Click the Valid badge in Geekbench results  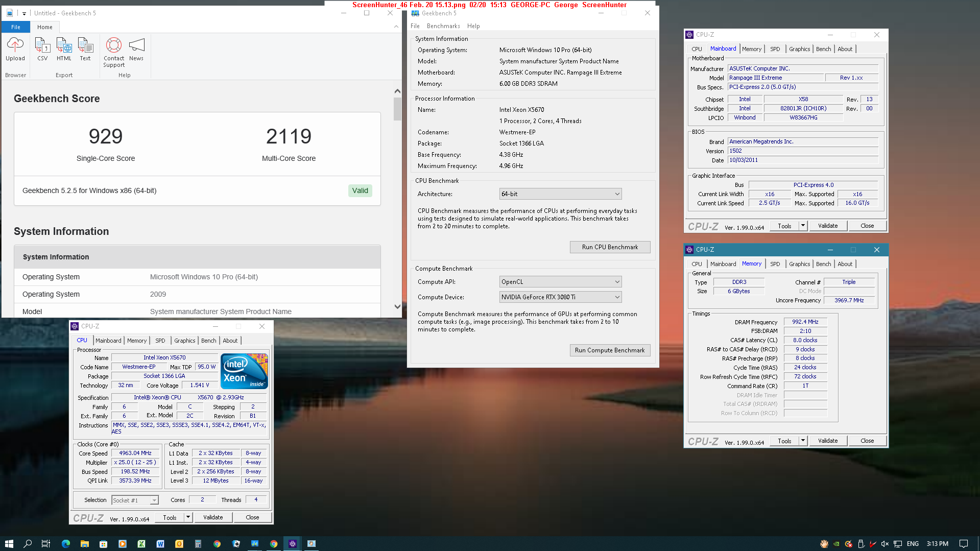point(360,190)
